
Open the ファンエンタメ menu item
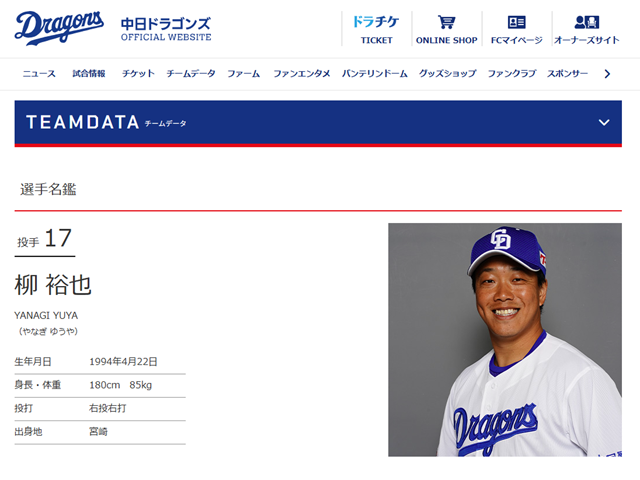click(302, 73)
